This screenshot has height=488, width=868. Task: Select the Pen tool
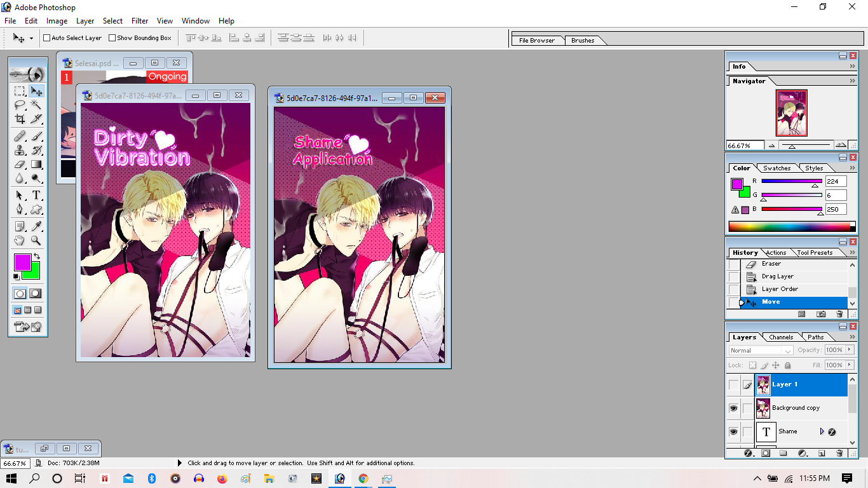[x=20, y=209]
